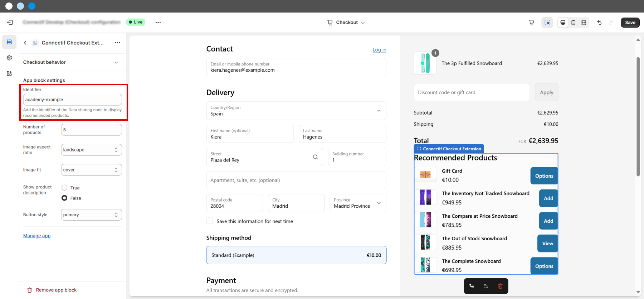Open the Button style dropdown
The width and height of the screenshot is (644, 299).
91,215
